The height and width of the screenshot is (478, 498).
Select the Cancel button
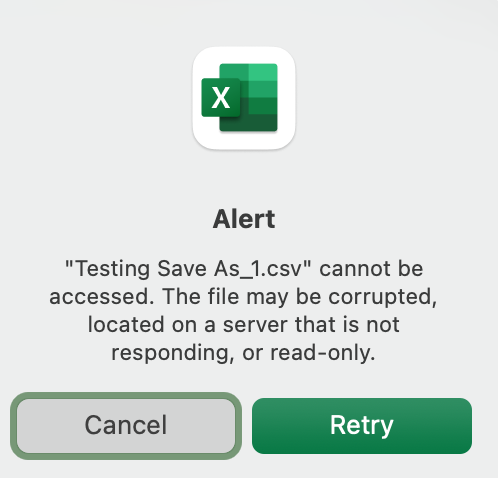pyautogui.click(x=126, y=426)
